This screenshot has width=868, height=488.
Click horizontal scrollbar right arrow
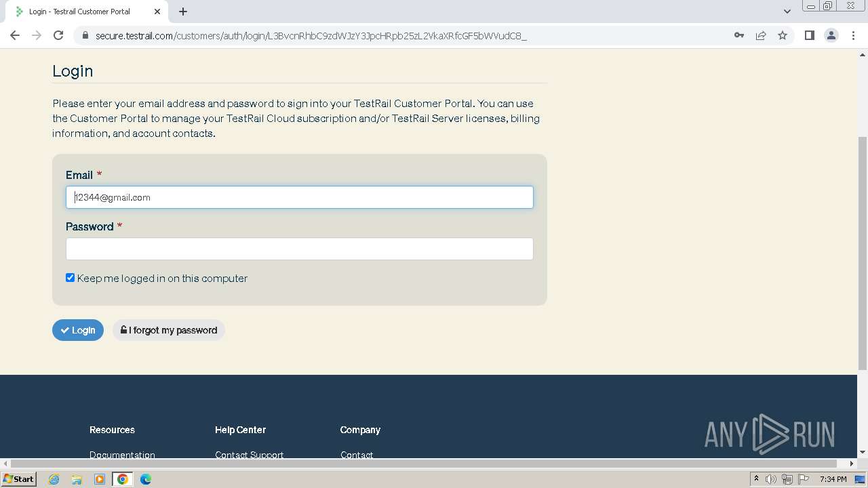tap(852, 464)
